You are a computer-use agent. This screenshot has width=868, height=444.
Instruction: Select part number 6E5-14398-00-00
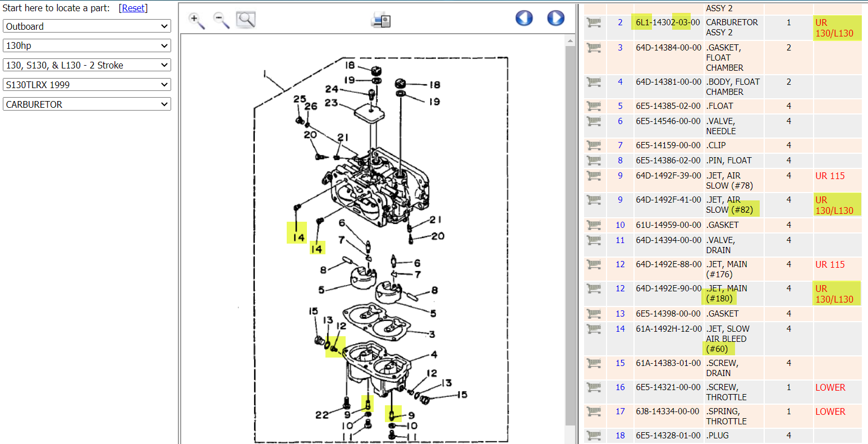click(x=668, y=313)
